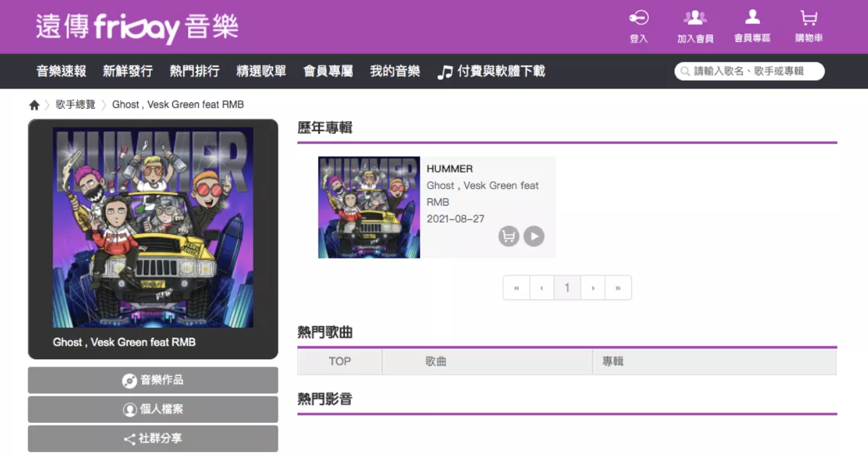Open 付費與軟體下載 page
Image resolution: width=868 pixels, height=456 pixels.
[491, 71]
